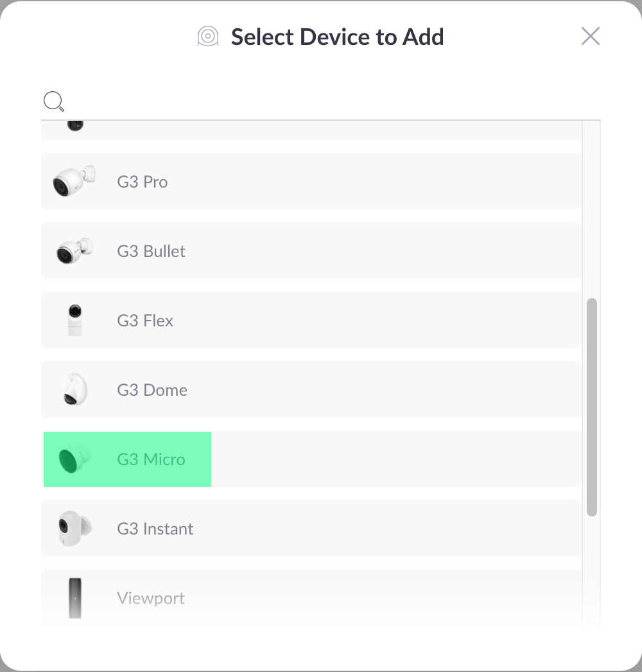Click the camera icon beside the dialog title

pyautogui.click(x=207, y=37)
